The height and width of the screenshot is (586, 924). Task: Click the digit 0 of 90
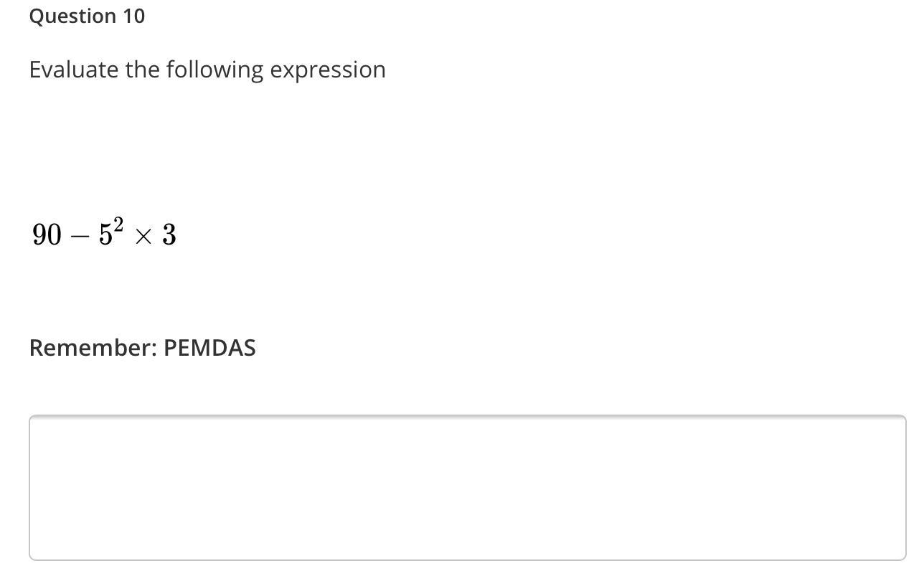[x=55, y=235]
